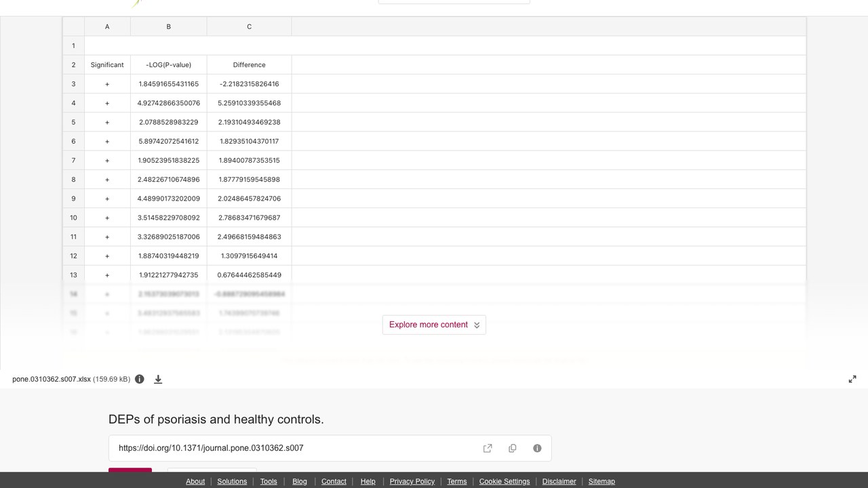Viewport: 868px width, 488px height.
Task: Select cell with value 2.49668159484863
Action: 250,237
